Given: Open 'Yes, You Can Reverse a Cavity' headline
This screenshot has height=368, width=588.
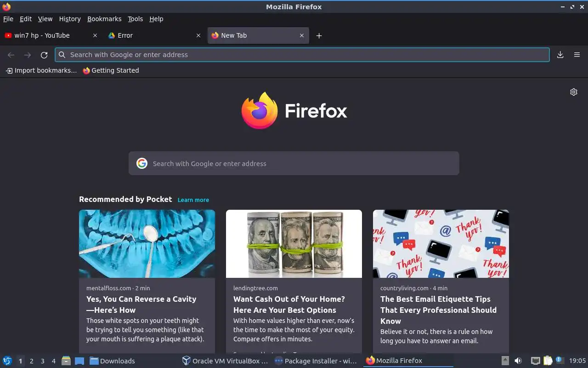Looking at the screenshot, I should (141, 305).
